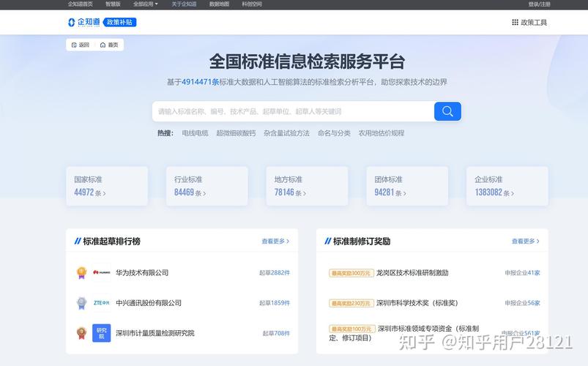Click 申报企业41家 count
The height and width of the screenshot is (366, 588).
[x=522, y=272]
